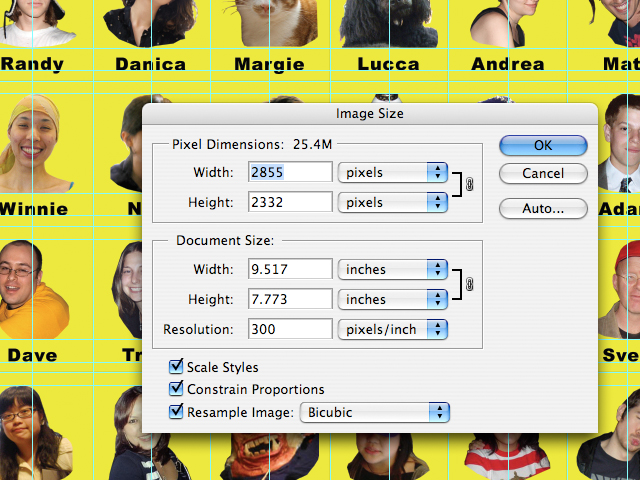The image size is (640, 480).
Task: Disable the Resample Image checkbox
Action: [x=176, y=411]
